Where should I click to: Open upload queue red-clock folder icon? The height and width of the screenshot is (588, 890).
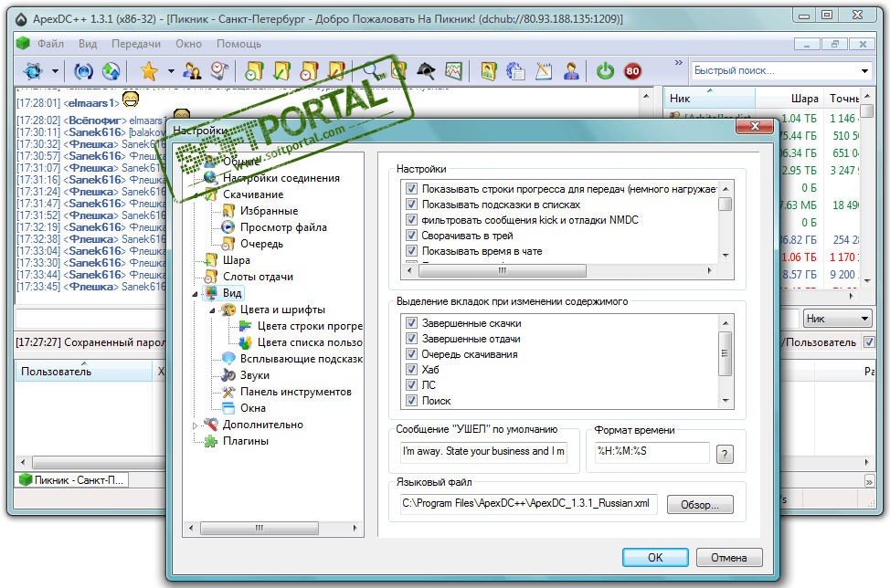[310, 71]
